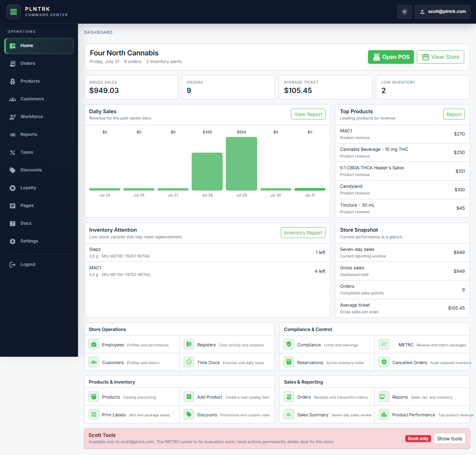Open the Sales Summary bar chart icon
Screen dimensions: 476x455
(x=289, y=415)
